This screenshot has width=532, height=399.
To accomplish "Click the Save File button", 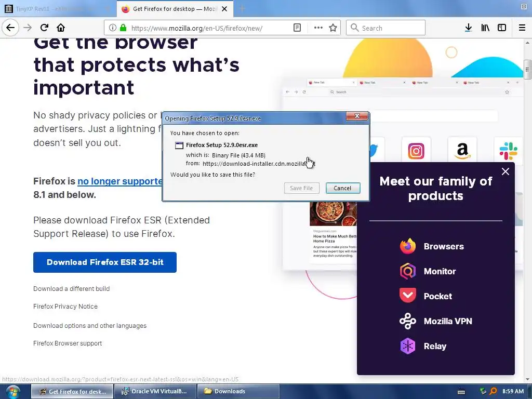I will [x=301, y=188].
